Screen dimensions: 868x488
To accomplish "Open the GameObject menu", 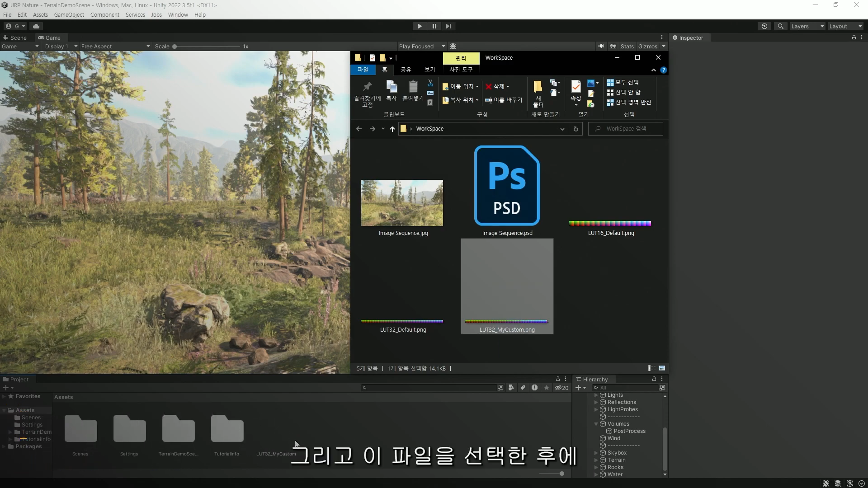I will pos(69,14).
